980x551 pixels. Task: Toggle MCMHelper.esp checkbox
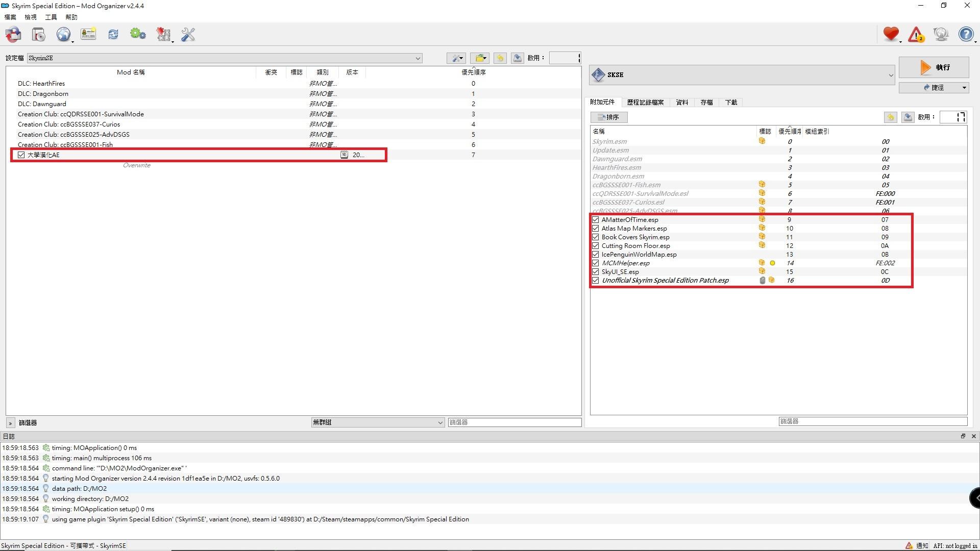pyautogui.click(x=596, y=263)
